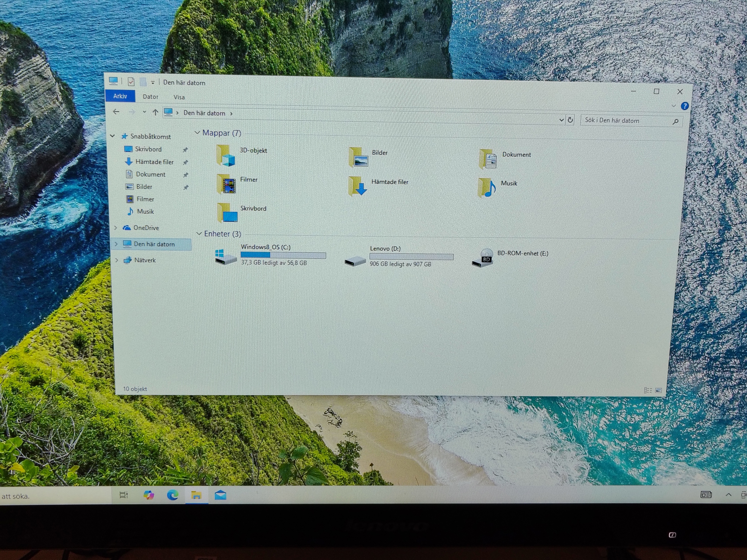
Task: Switch to large icons view in status bar
Action: pyautogui.click(x=658, y=390)
